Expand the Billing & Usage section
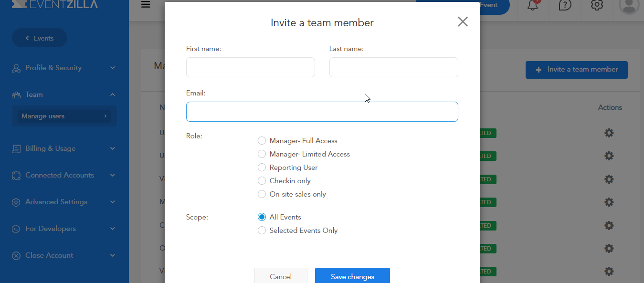644x283 pixels. point(64,148)
